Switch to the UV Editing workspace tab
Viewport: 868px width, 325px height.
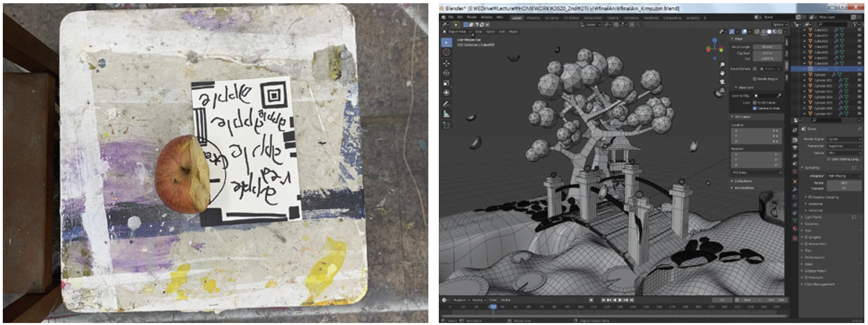[x=571, y=18]
